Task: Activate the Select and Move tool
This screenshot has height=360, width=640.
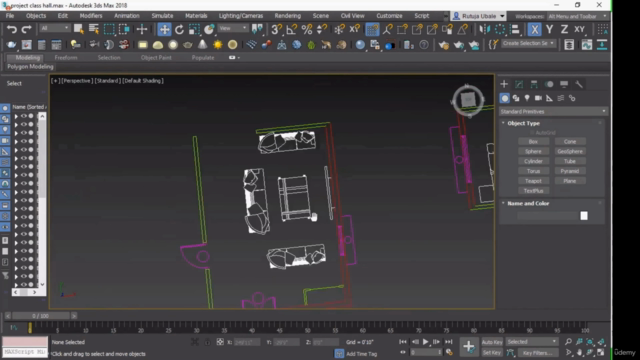Action: coord(164,29)
